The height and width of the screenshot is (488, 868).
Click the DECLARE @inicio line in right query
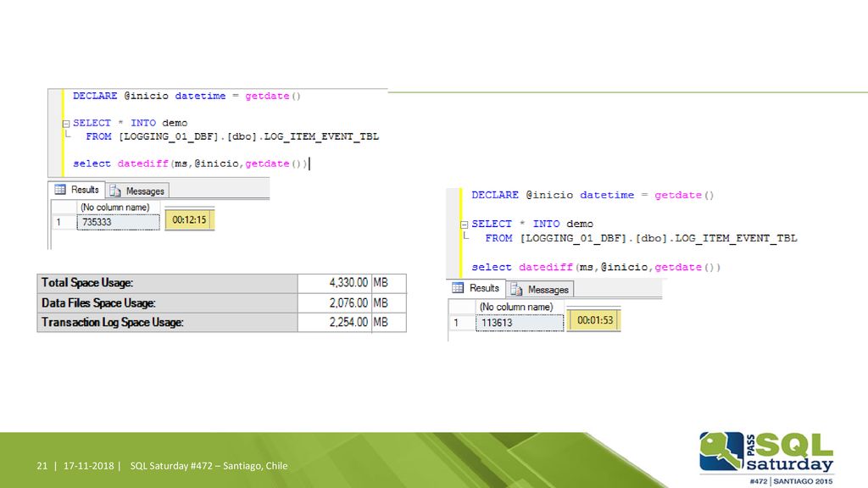pyautogui.click(x=593, y=195)
